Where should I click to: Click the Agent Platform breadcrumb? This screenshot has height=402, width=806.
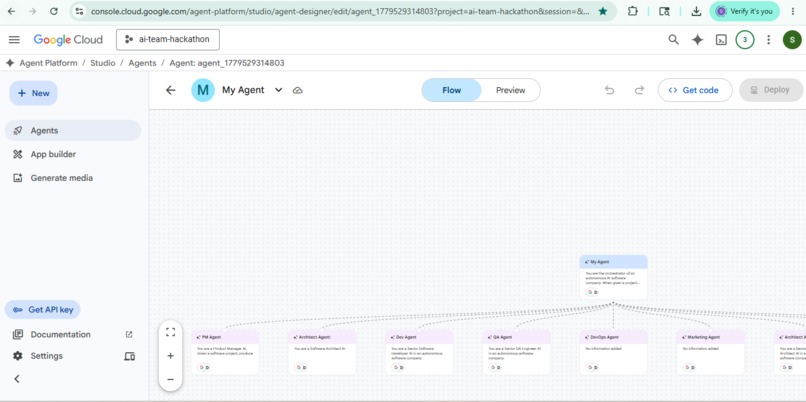coord(48,63)
